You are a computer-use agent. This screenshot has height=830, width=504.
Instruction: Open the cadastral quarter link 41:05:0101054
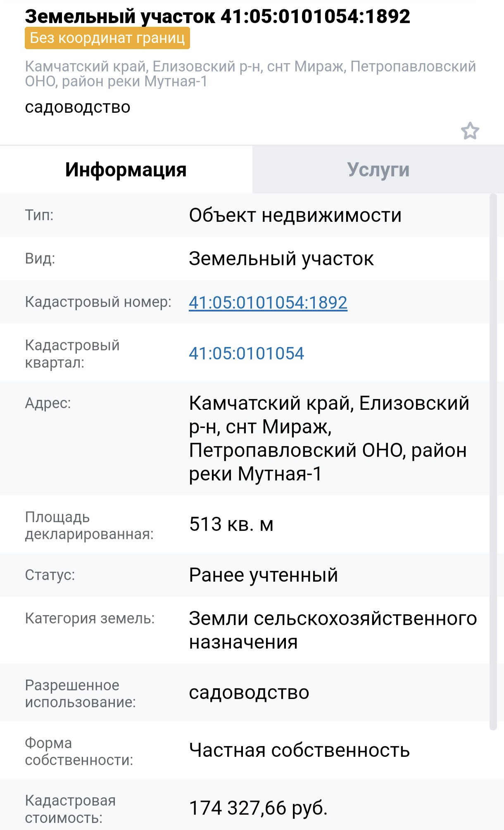[246, 354]
